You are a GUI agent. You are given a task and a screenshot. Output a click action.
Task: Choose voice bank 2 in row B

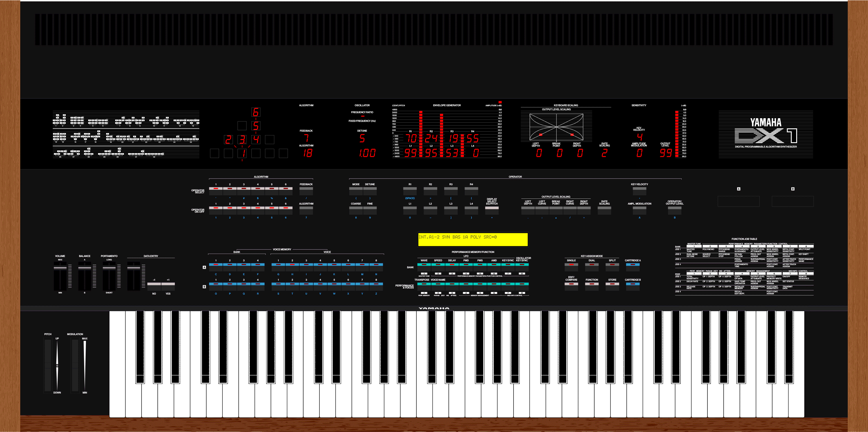(230, 286)
